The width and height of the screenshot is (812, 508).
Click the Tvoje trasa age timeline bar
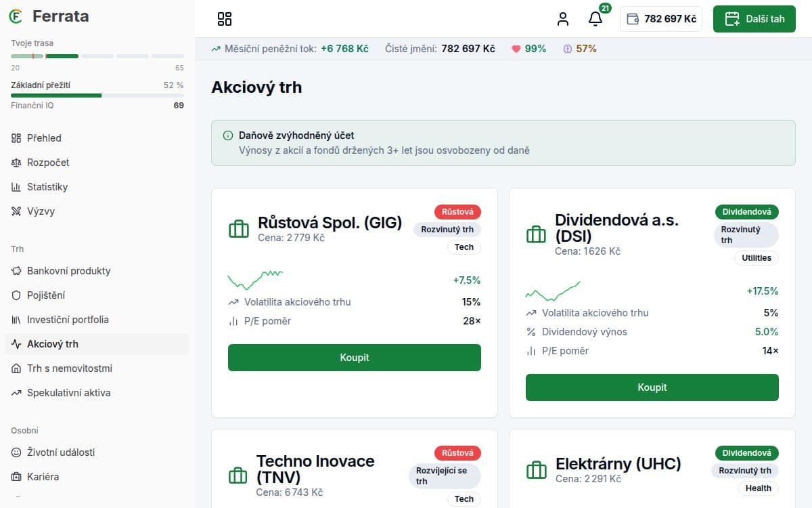(x=97, y=56)
